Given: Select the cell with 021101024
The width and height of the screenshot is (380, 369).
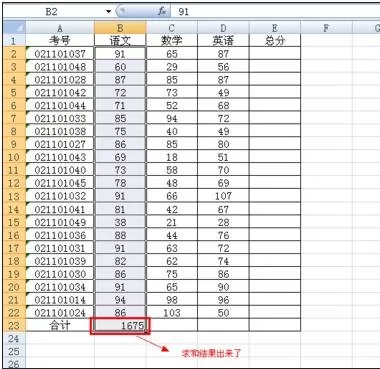Looking at the screenshot, I should 60,313.
